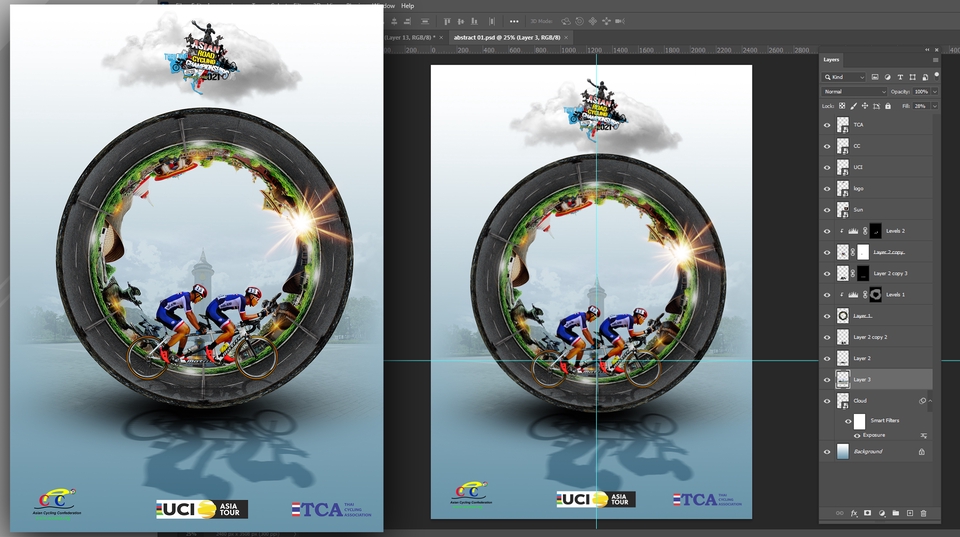This screenshot has width=960, height=537.
Task: Hide the TCA layer
Action: 827,125
